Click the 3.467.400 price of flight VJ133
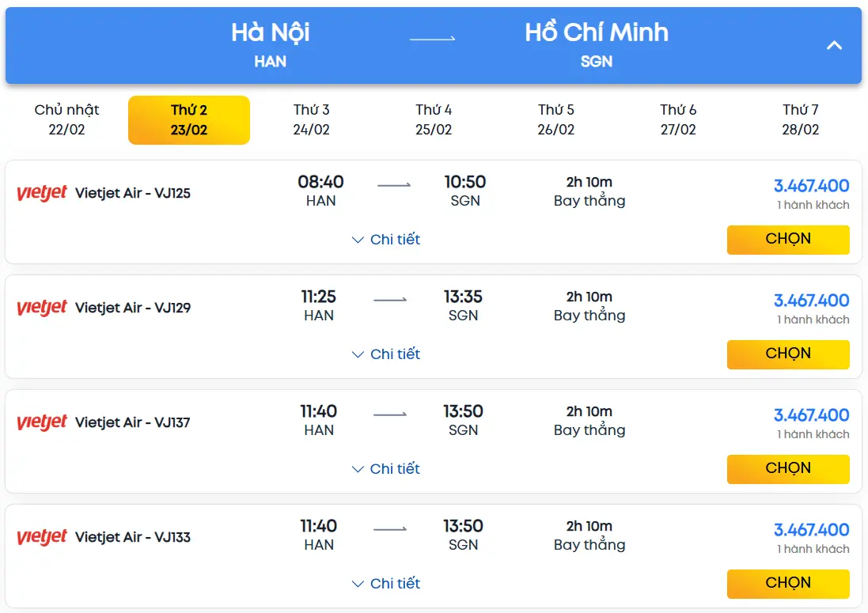The width and height of the screenshot is (868, 613). pos(811,530)
